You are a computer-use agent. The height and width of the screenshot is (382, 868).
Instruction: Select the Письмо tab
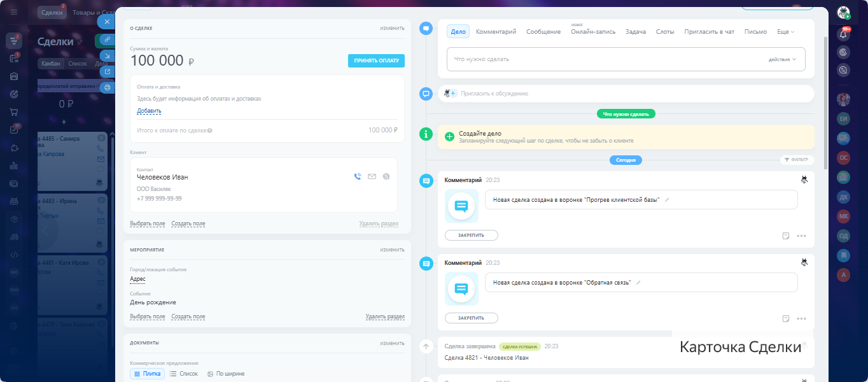(755, 31)
